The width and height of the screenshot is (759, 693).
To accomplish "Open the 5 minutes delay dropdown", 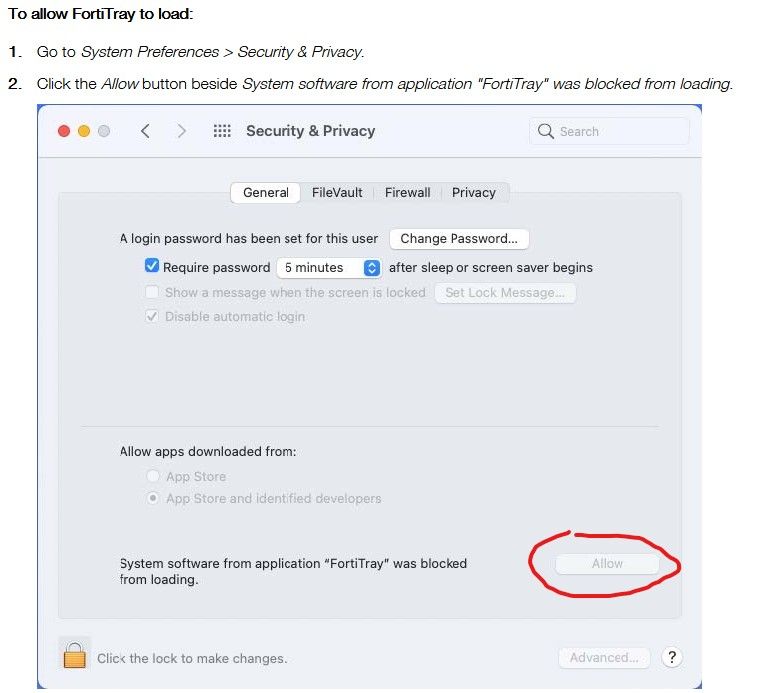I will 329,267.
